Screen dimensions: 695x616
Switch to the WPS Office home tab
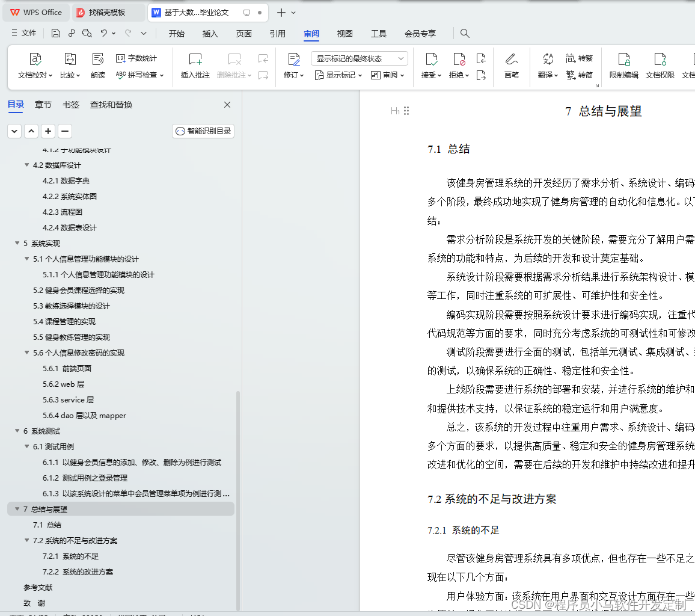coord(36,13)
